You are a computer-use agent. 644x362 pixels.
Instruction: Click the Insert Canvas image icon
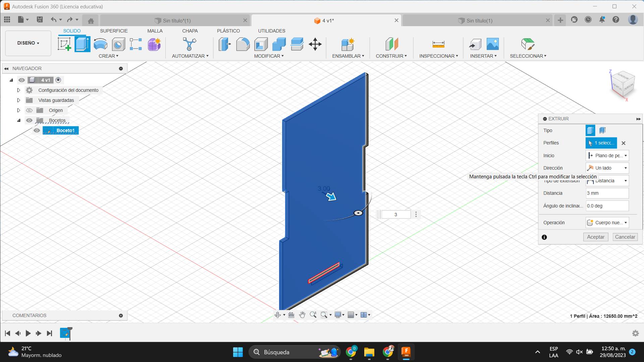point(493,44)
